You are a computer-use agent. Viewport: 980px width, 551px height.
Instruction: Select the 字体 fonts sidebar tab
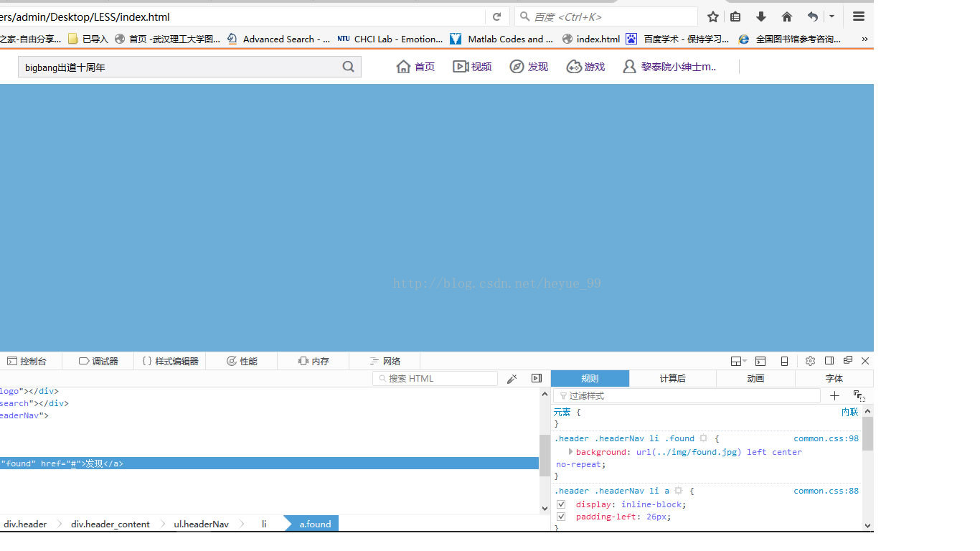point(834,378)
